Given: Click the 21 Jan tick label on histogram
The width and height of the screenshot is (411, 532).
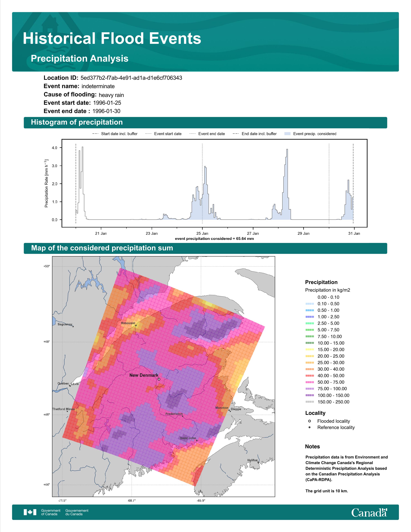Looking at the screenshot, I should pyautogui.click(x=101, y=233).
